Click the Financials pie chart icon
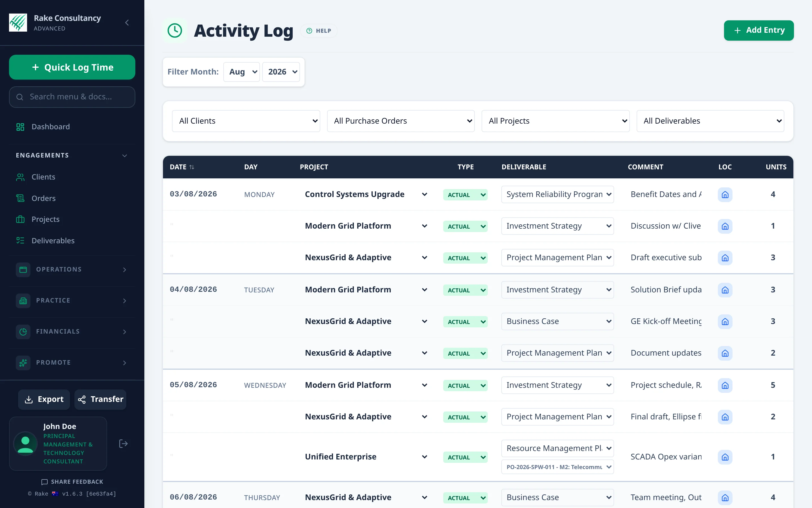The width and height of the screenshot is (812, 508). (23, 332)
